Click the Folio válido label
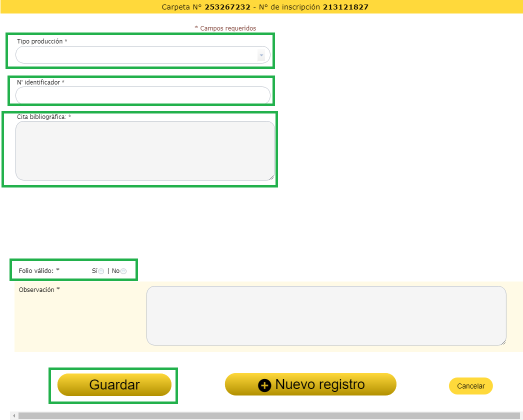Image resolution: width=523 pixels, height=420 pixels. click(x=38, y=270)
